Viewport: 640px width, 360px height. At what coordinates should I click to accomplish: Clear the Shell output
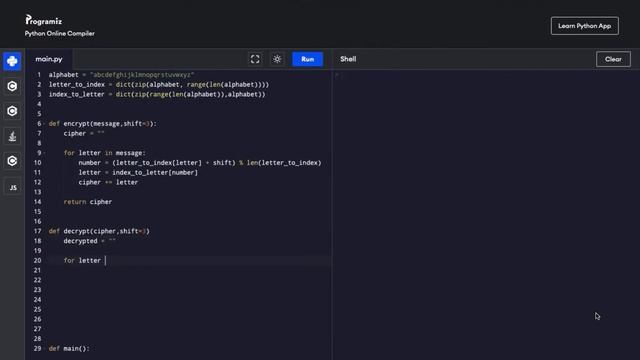(613, 59)
